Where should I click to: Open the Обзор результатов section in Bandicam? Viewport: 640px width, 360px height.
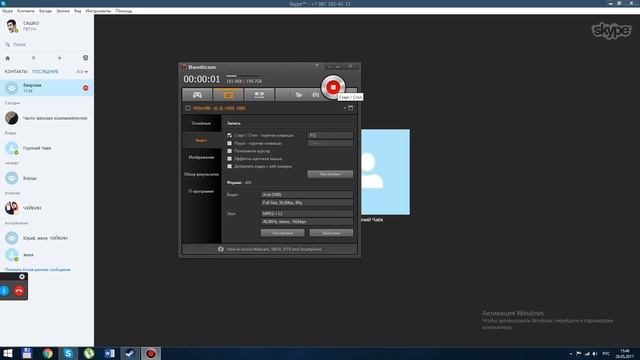201,174
